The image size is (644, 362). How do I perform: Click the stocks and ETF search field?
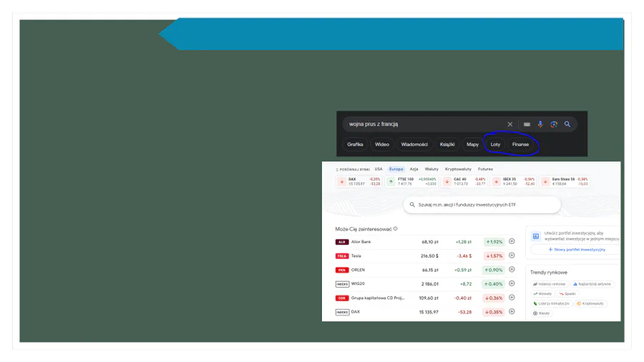(x=481, y=205)
